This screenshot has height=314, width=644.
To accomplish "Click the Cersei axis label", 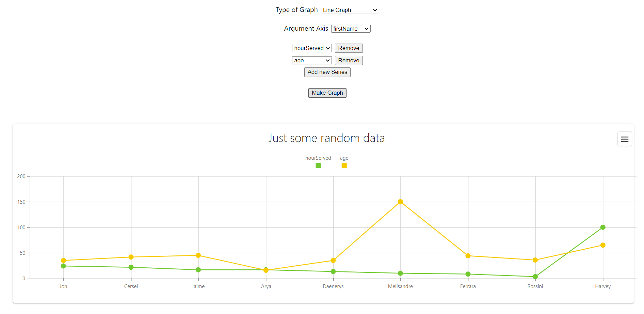I will coord(131,286).
